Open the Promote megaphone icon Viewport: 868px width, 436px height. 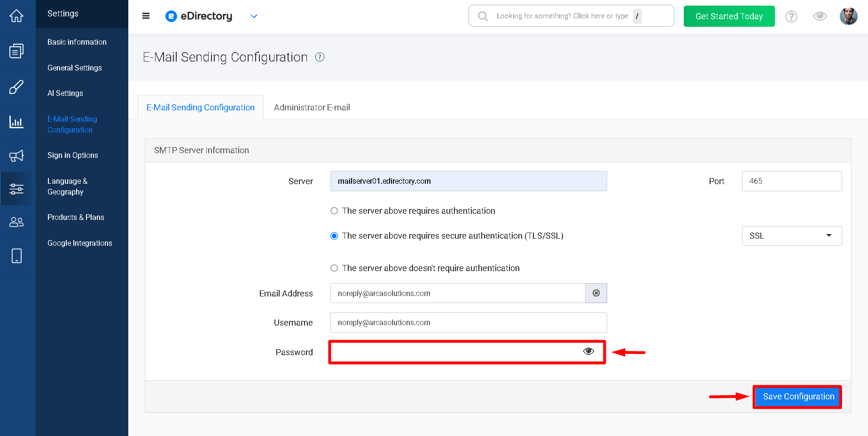(16, 156)
